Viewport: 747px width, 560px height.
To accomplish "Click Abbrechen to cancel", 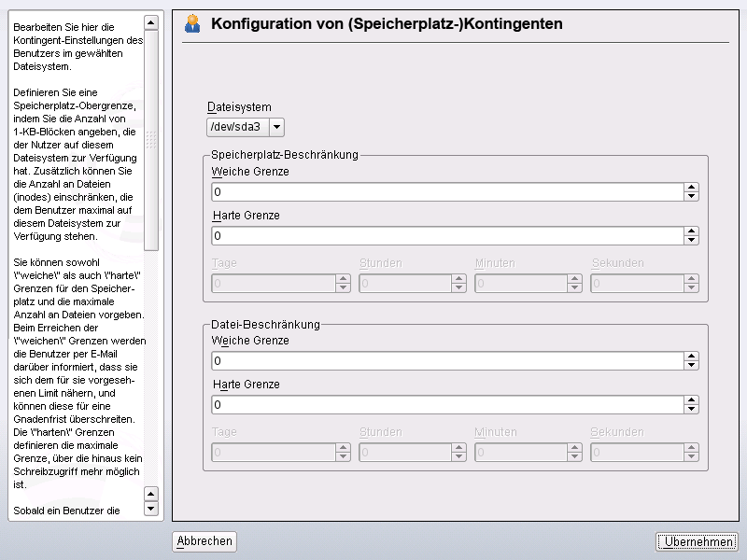I will pos(204,541).
